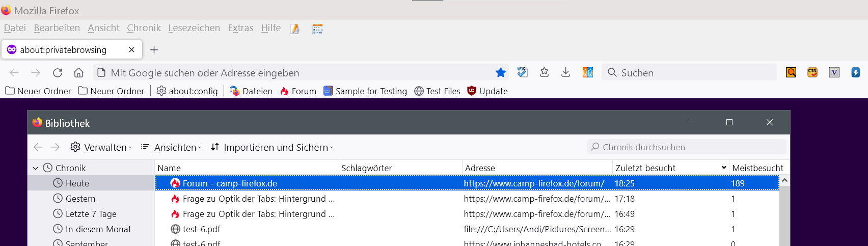The image size is (868, 246).
Task: Open a new tab with the plus button
Action: [x=154, y=50]
